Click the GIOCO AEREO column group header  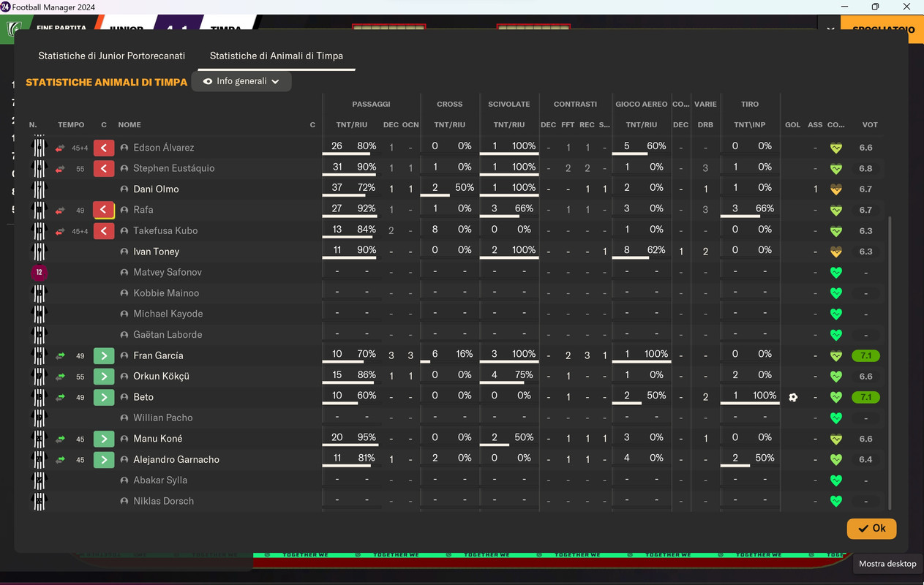coord(642,105)
